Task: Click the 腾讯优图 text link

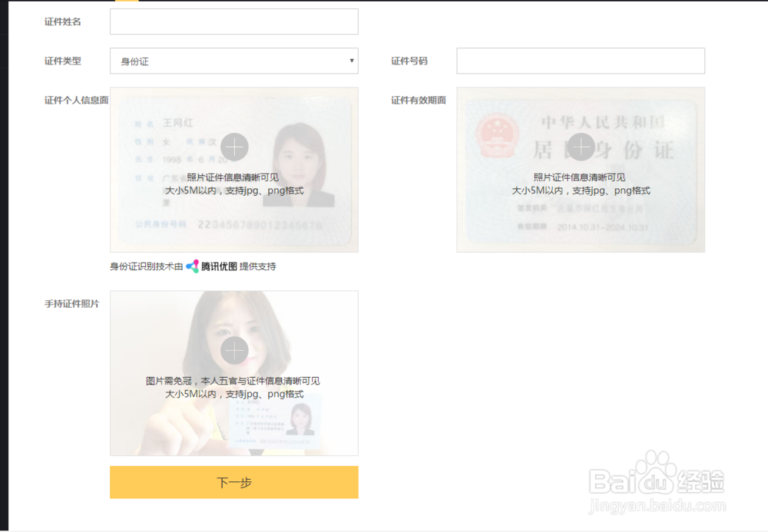Action: pyautogui.click(x=219, y=266)
